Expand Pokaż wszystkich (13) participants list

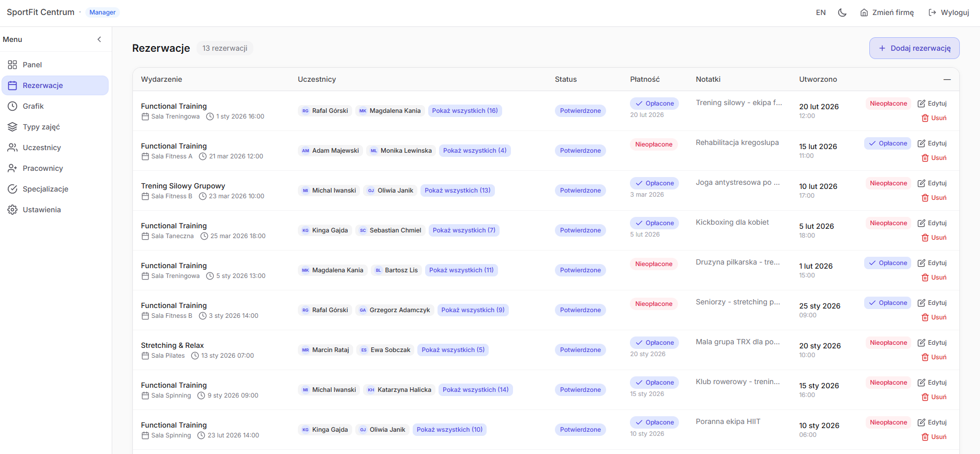coord(457,191)
